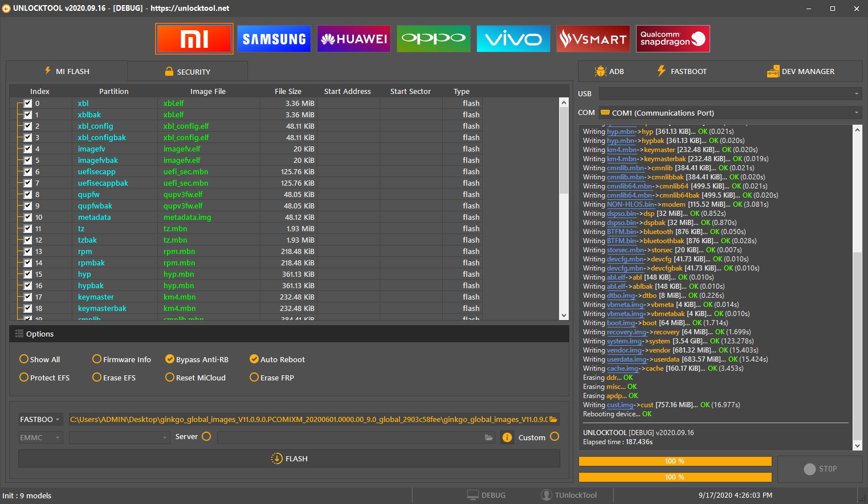The image size is (868, 504).
Task: Uncheck the imagefv partition checkbox
Action: 28,149
